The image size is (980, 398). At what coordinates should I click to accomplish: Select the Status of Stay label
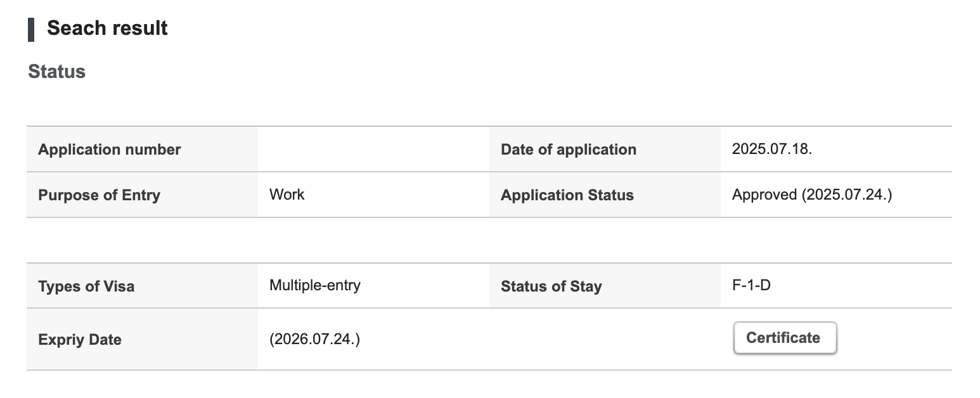(551, 286)
